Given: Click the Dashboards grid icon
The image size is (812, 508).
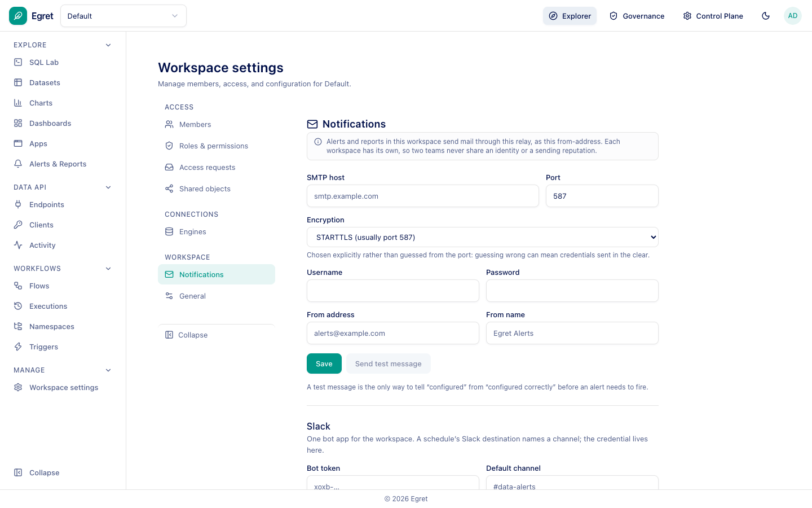Looking at the screenshot, I should click(18, 123).
